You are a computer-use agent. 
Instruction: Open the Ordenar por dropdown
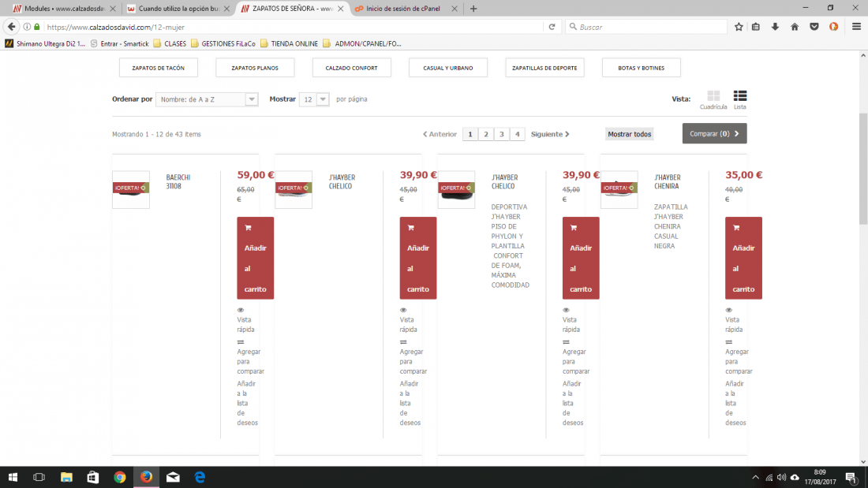tap(207, 99)
